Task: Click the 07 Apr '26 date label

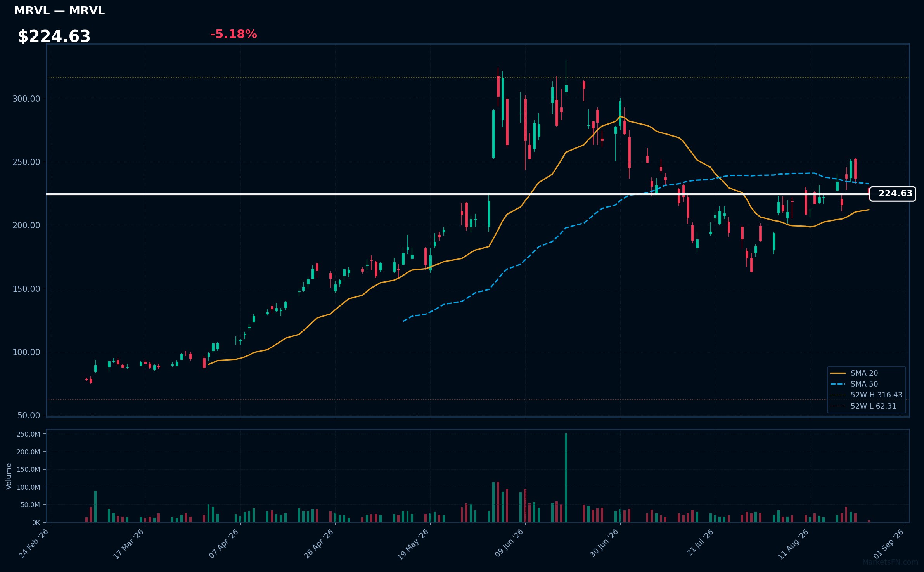Action: coord(224,544)
